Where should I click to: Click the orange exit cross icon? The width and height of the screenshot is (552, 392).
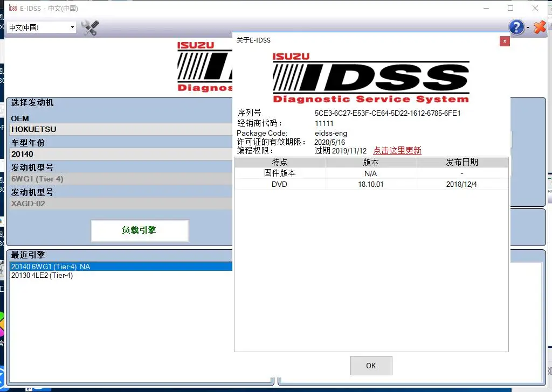click(x=540, y=27)
